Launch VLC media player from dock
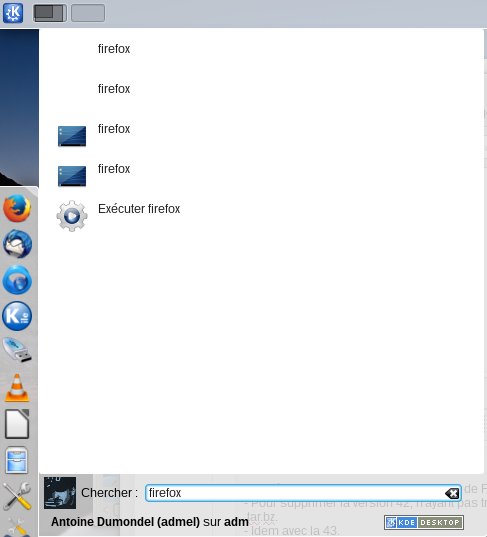 pyautogui.click(x=17, y=388)
